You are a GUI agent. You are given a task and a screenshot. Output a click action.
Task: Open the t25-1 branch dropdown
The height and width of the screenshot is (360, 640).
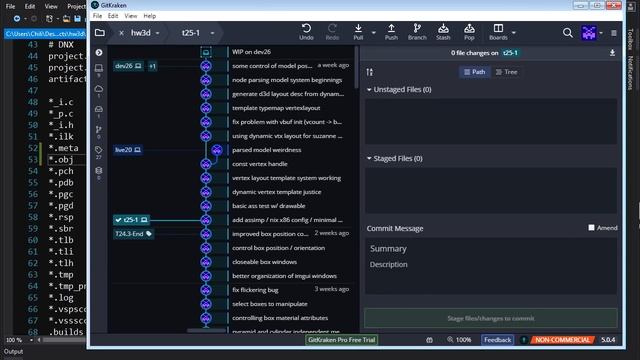click(212, 33)
